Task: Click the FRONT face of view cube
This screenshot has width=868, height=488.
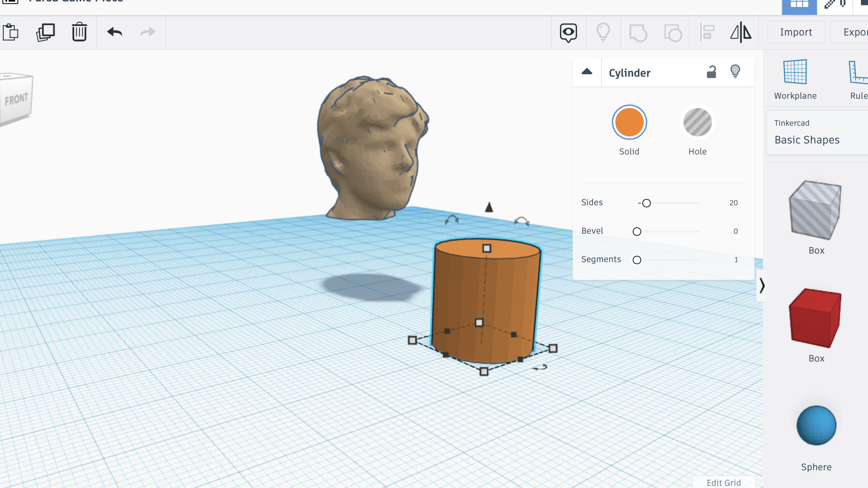Action: pyautogui.click(x=16, y=99)
